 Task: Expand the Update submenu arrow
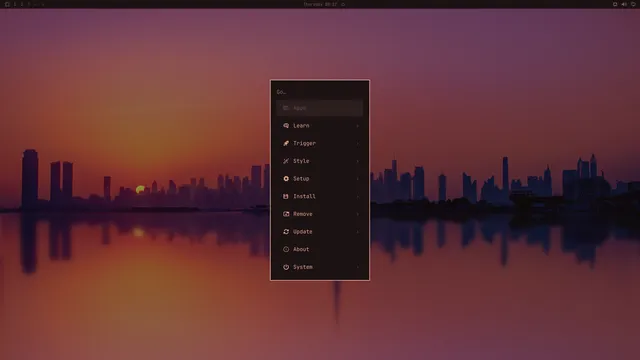pyautogui.click(x=358, y=231)
